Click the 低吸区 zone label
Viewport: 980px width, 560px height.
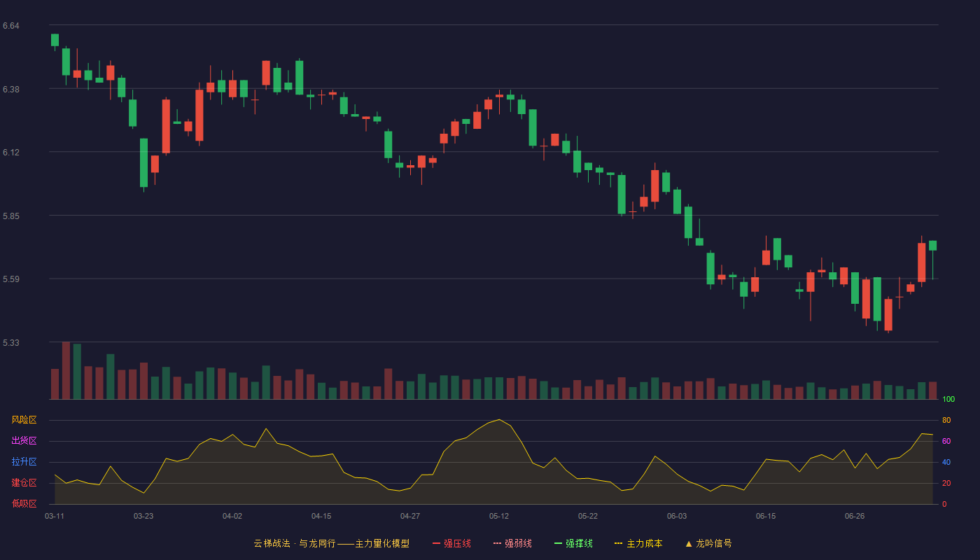point(24,503)
